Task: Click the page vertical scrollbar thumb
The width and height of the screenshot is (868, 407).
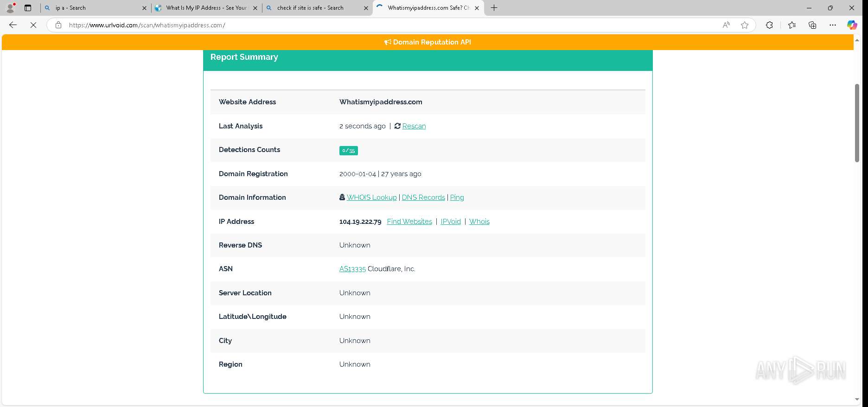Action: tap(857, 123)
